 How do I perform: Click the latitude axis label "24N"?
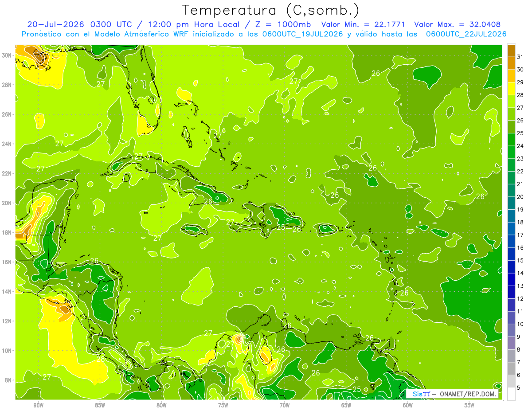7,144
